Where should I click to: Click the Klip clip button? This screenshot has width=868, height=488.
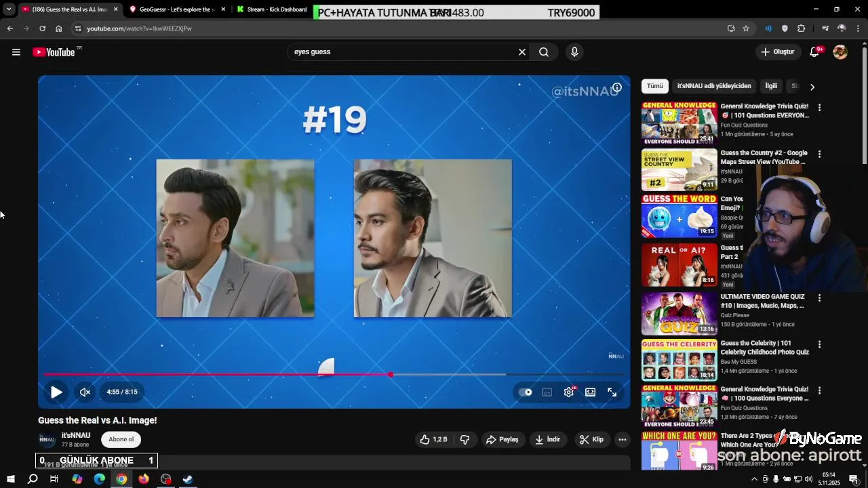591,439
